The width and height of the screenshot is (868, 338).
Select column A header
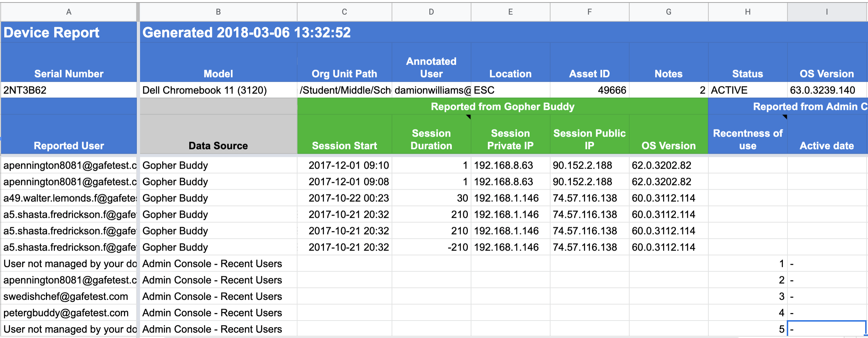[69, 12]
